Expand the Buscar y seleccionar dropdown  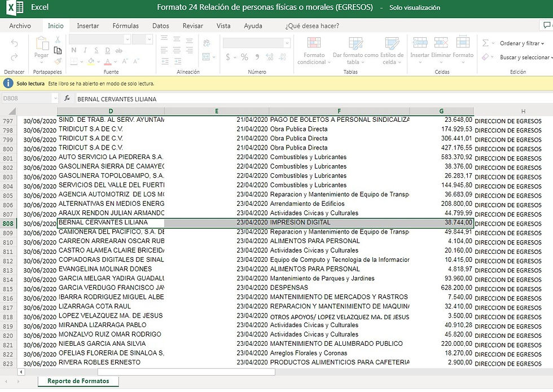click(524, 58)
